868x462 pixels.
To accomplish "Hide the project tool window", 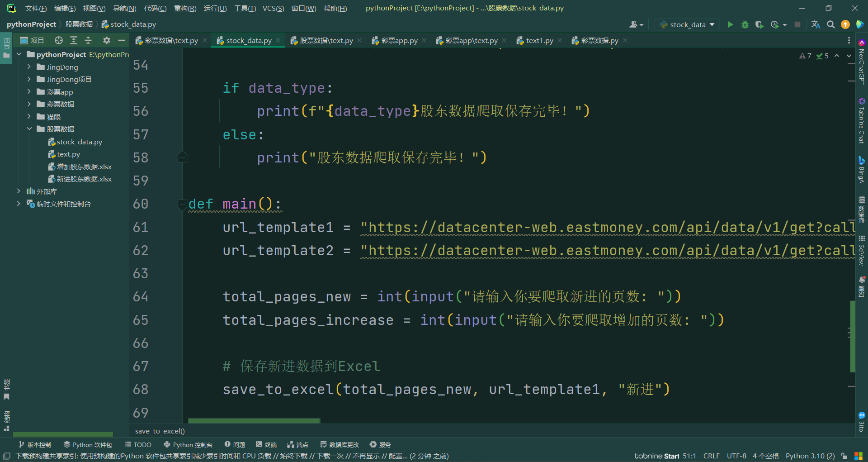I will 121,40.
